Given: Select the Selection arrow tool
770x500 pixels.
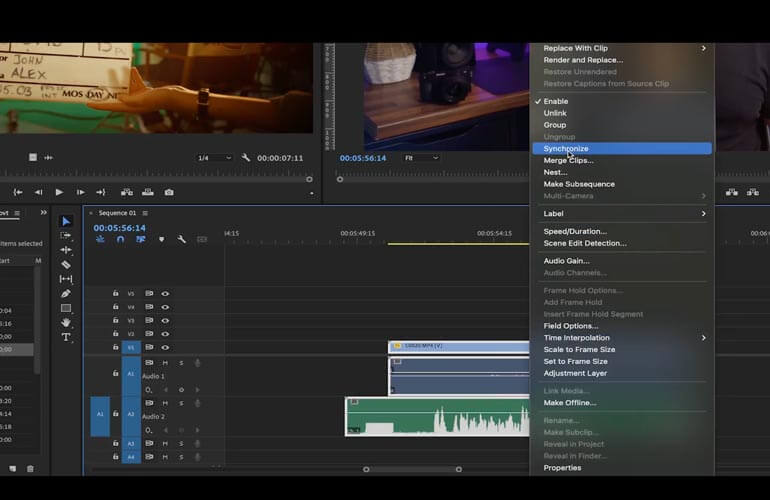Looking at the screenshot, I should (x=66, y=222).
